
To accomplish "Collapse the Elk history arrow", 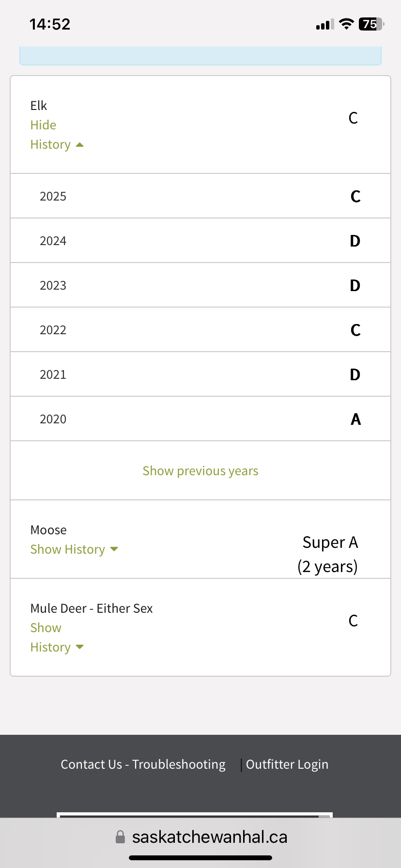I will point(80,145).
